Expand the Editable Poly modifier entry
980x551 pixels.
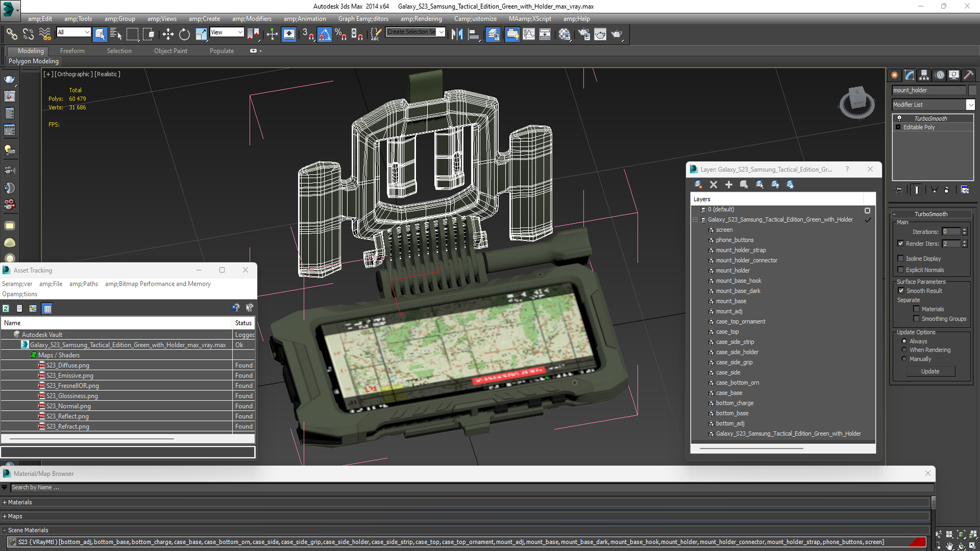coord(898,127)
